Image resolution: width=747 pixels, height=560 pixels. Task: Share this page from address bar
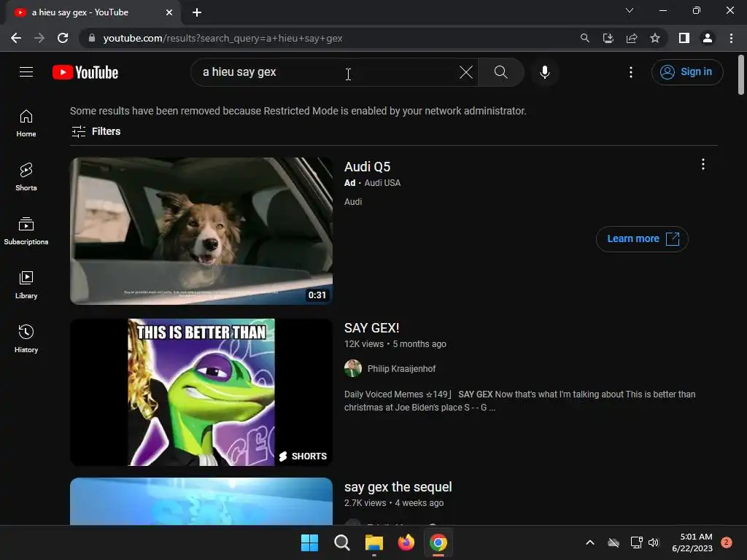(632, 38)
